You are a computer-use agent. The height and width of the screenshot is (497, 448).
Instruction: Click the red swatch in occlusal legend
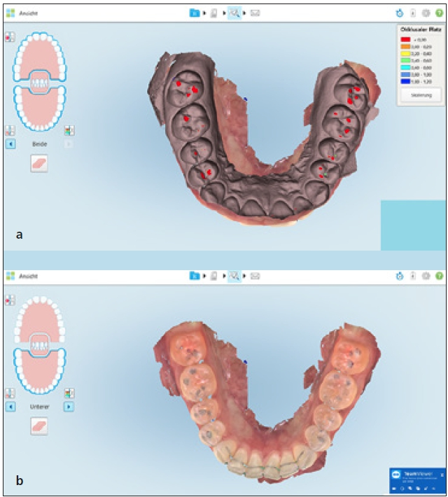[x=405, y=39]
